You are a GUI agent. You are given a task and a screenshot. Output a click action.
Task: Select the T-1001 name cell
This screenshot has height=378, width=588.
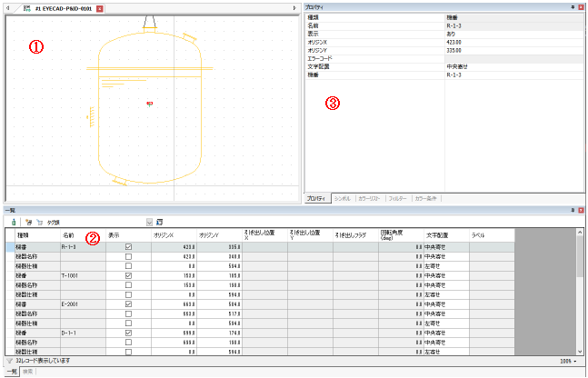84,275
